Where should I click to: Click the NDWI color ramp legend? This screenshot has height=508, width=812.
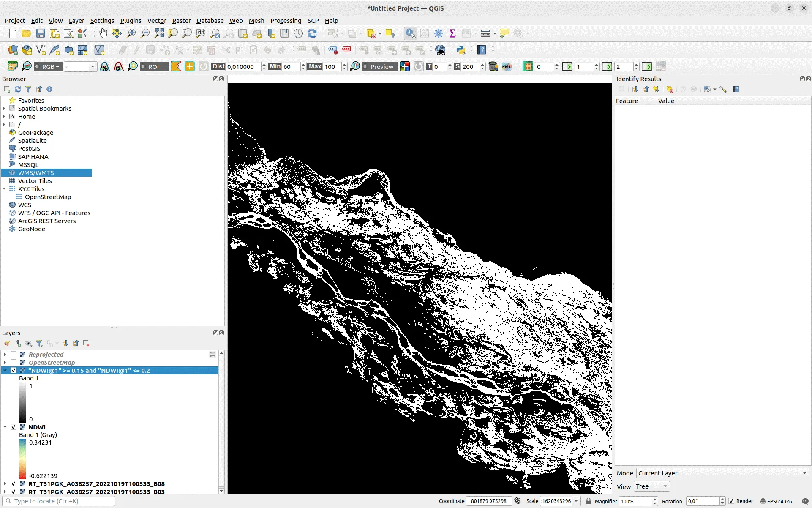click(x=22, y=459)
